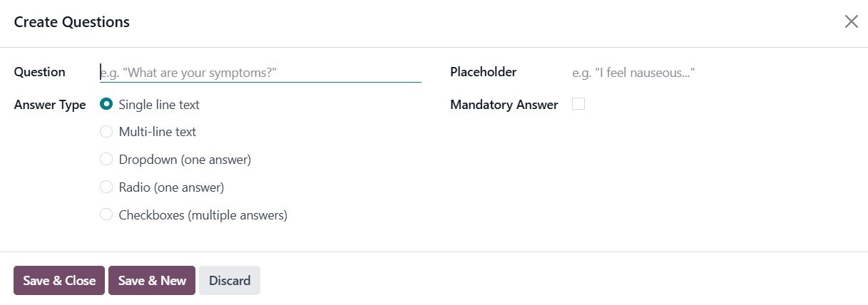Viewport: 868px width, 305px height.
Task: Click the 'Question' field label
Action: tap(39, 72)
